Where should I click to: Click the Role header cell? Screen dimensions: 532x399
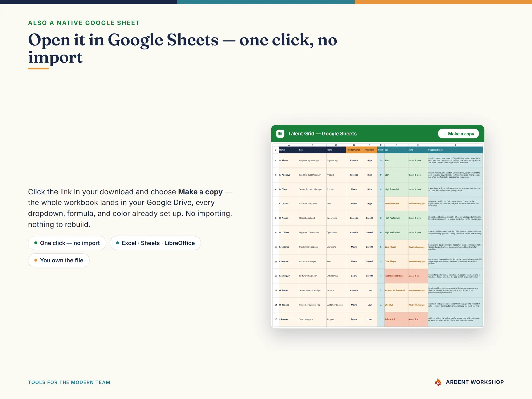pos(313,150)
